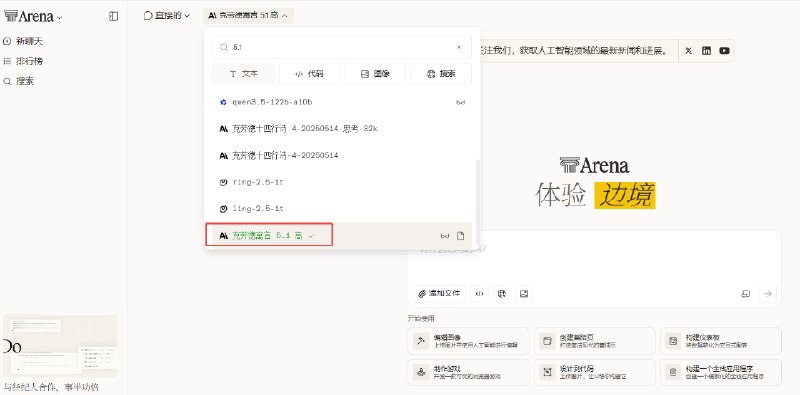Open the 编辑图像 starter card
This screenshot has height=395, width=800.
tap(468, 341)
